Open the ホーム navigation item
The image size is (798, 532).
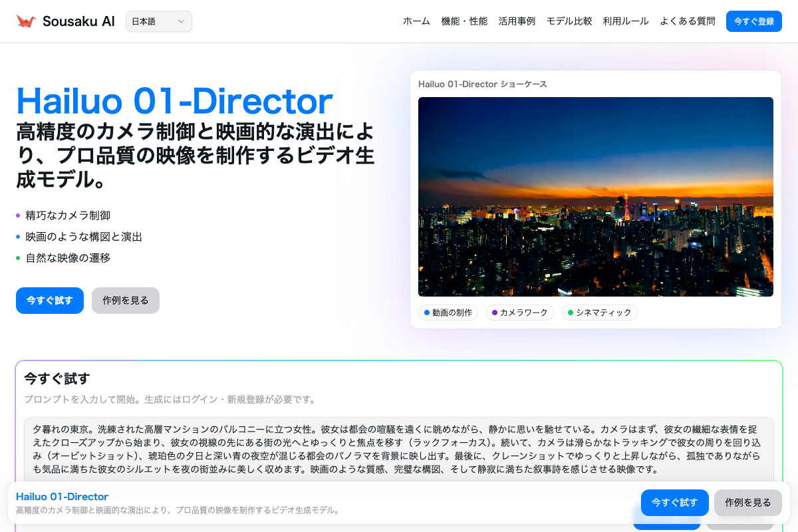pyautogui.click(x=416, y=21)
